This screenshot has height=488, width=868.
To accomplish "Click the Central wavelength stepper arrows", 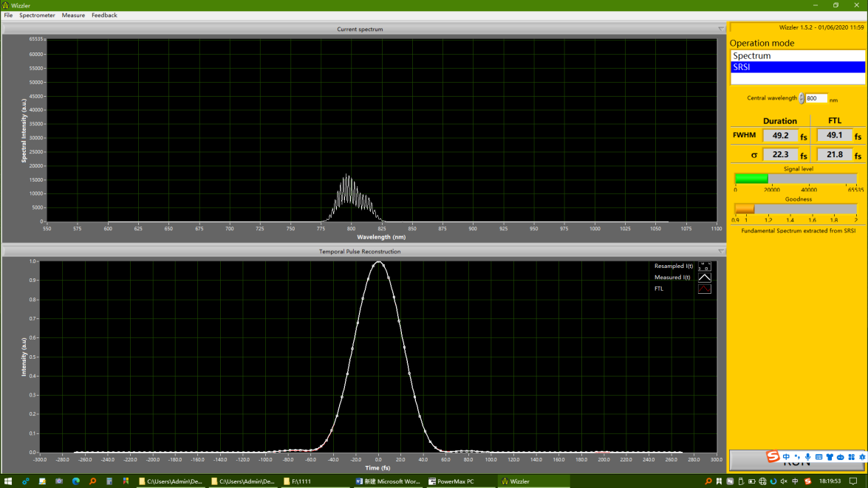I will tap(802, 98).
